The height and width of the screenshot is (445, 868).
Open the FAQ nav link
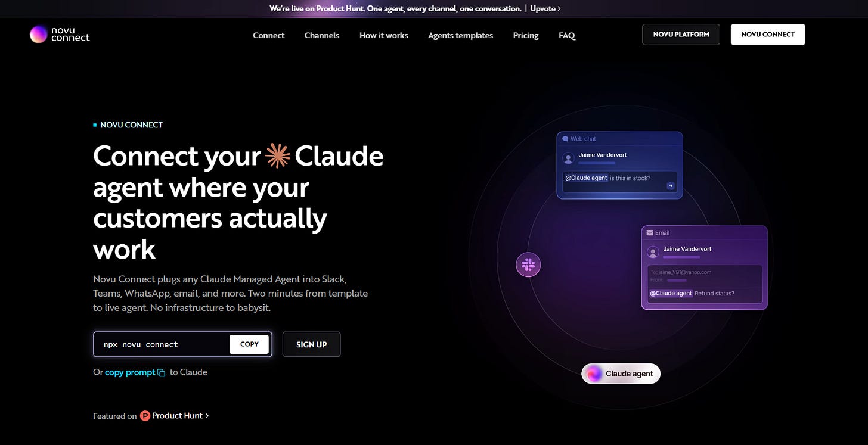567,35
